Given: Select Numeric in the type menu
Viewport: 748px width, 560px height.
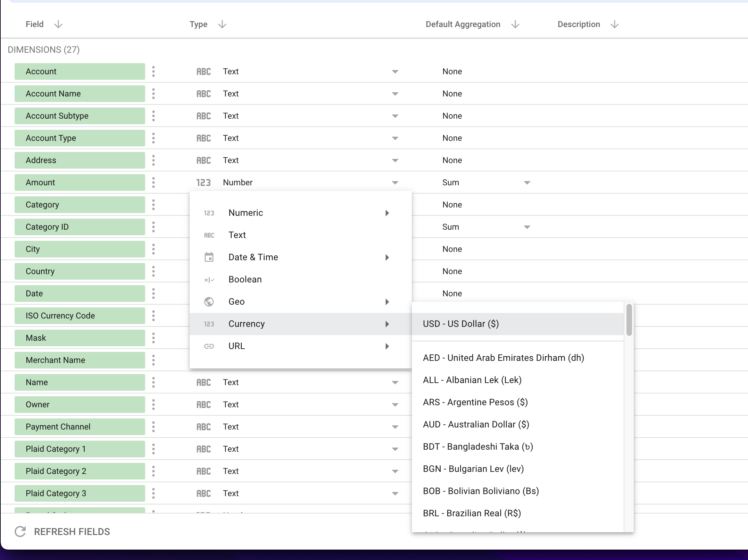Looking at the screenshot, I should pos(246,213).
